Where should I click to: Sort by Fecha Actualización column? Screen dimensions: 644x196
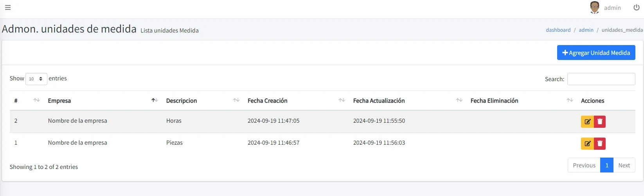coord(407,101)
